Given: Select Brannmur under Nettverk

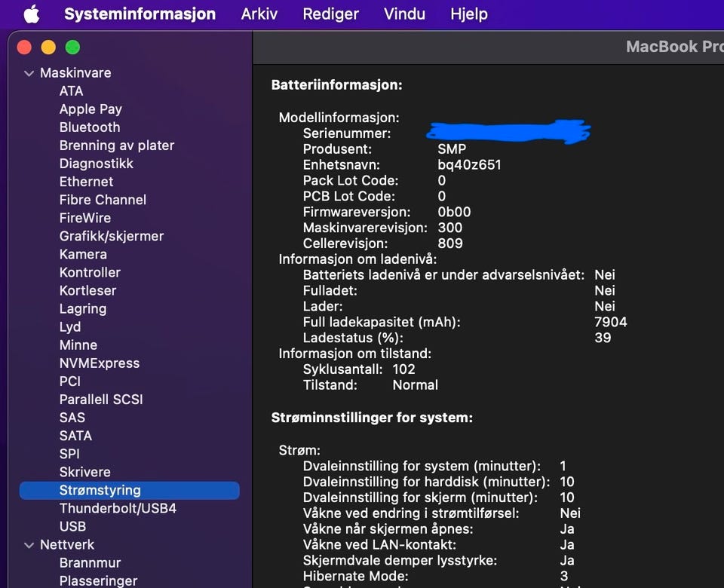Looking at the screenshot, I should 90,563.
